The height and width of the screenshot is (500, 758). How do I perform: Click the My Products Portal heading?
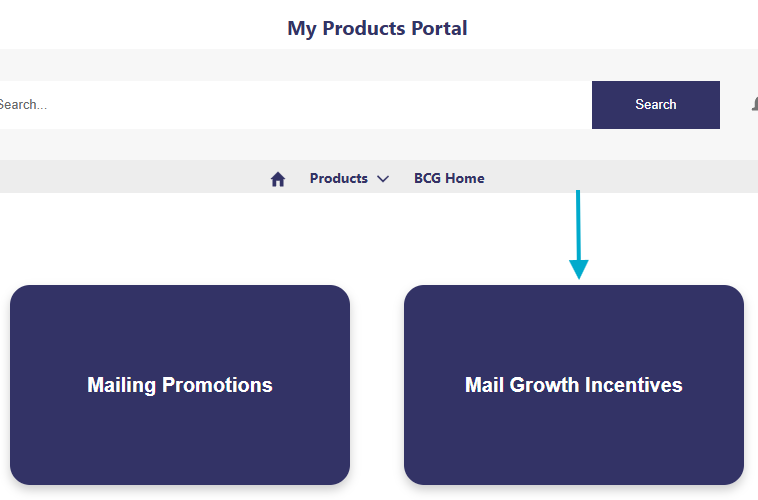point(377,28)
